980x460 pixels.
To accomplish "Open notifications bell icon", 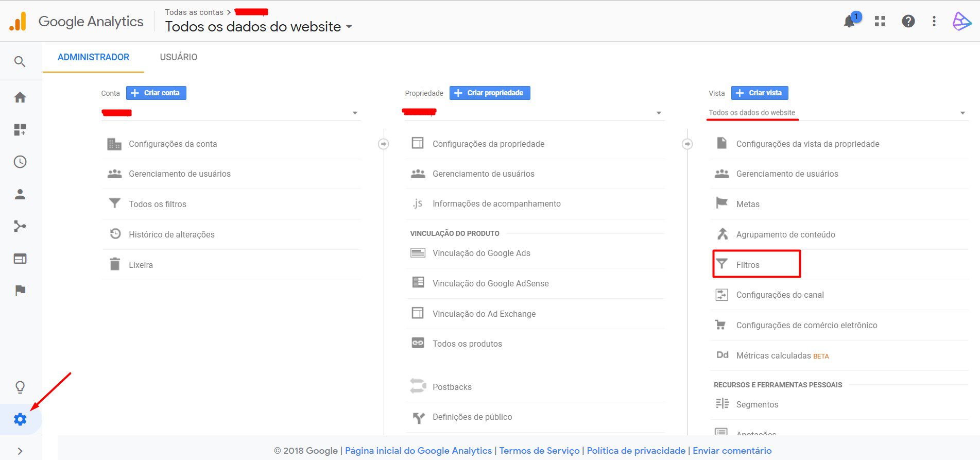I will click(850, 21).
